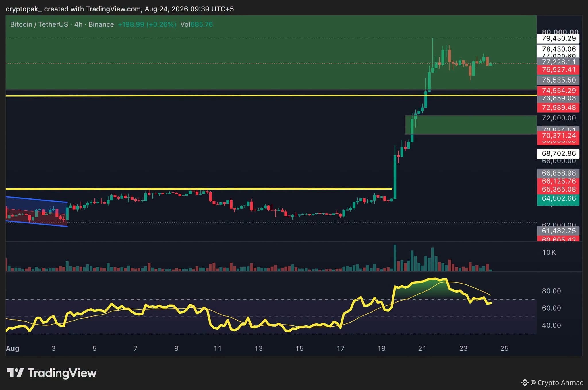Screen dimensions: 588x390
Task: Click the 15 date label on the time axis
Action: pos(299,348)
